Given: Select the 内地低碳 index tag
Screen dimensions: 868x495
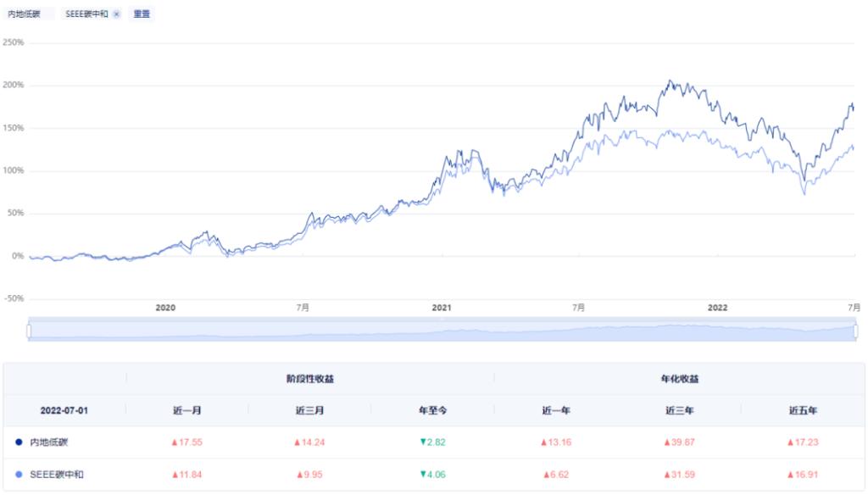Looking at the screenshot, I should coord(25,14).
